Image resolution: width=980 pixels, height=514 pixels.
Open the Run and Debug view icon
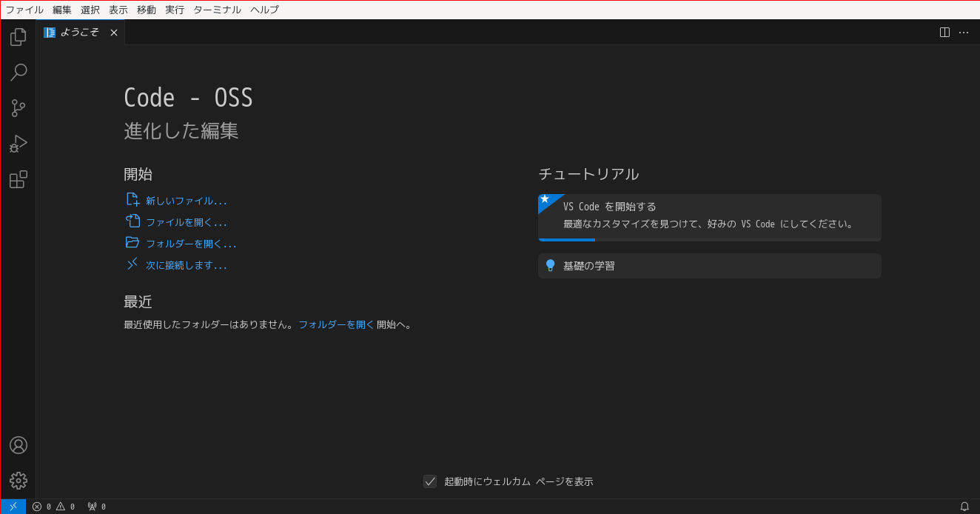click(x=19, y=144)
